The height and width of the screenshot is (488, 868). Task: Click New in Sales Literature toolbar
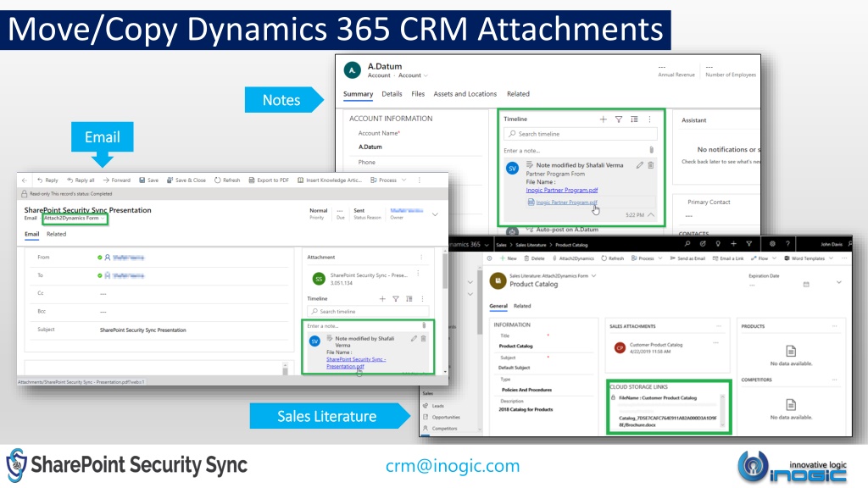(509, 258)
